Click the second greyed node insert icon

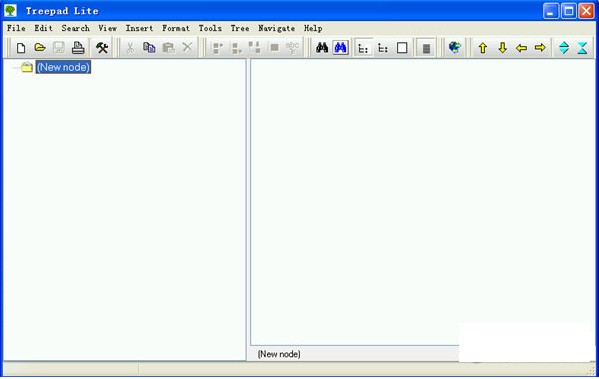pyautogui.click(x=236, y=48)
